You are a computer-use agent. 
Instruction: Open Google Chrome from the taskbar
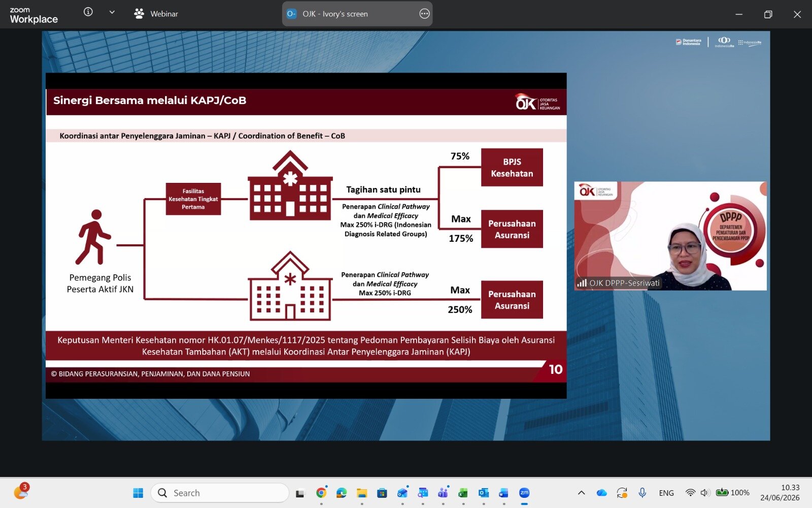pos(321,493)
